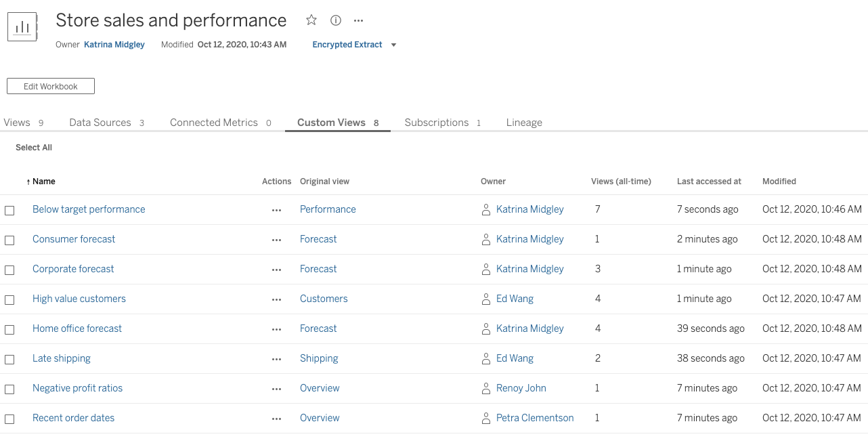Check the Corporate forecast checkbox

click(9, 270)
